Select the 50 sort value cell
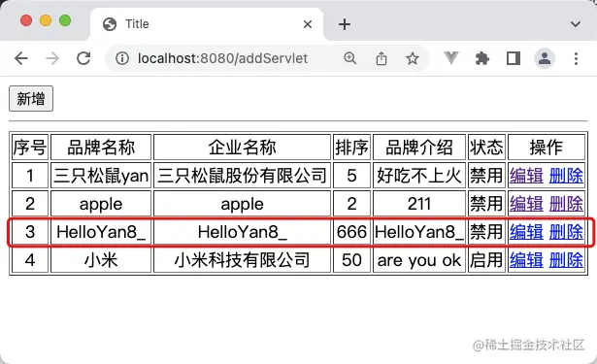 [351, 260]
